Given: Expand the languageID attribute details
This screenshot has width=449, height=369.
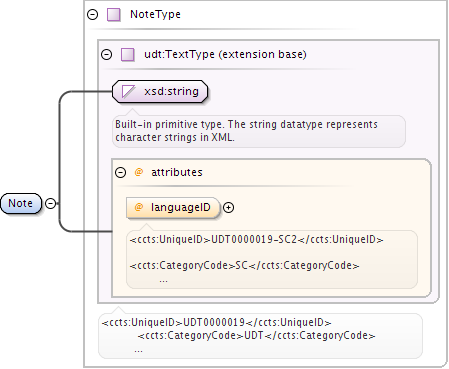Looking at the screenshot, I should point(228,208).
